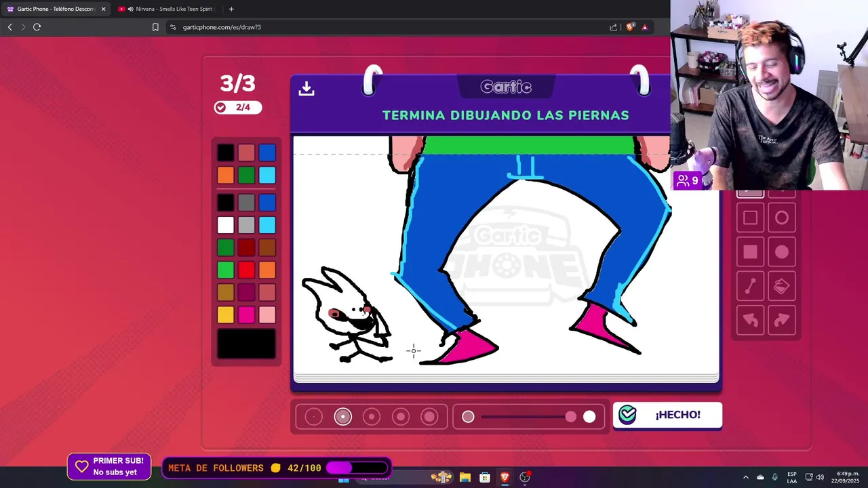Redo the undone drawing stroke

point(782,320)
